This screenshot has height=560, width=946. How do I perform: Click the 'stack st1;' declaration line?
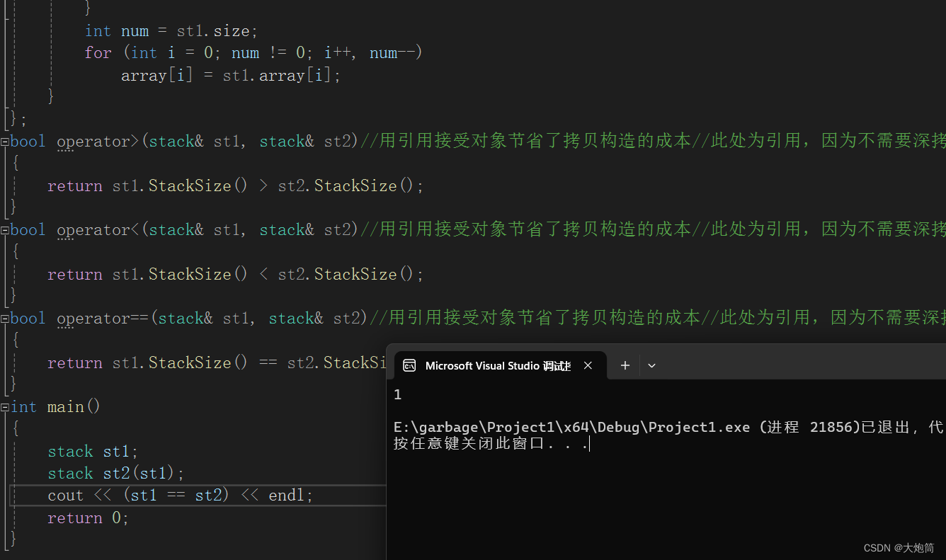point(93,452)
